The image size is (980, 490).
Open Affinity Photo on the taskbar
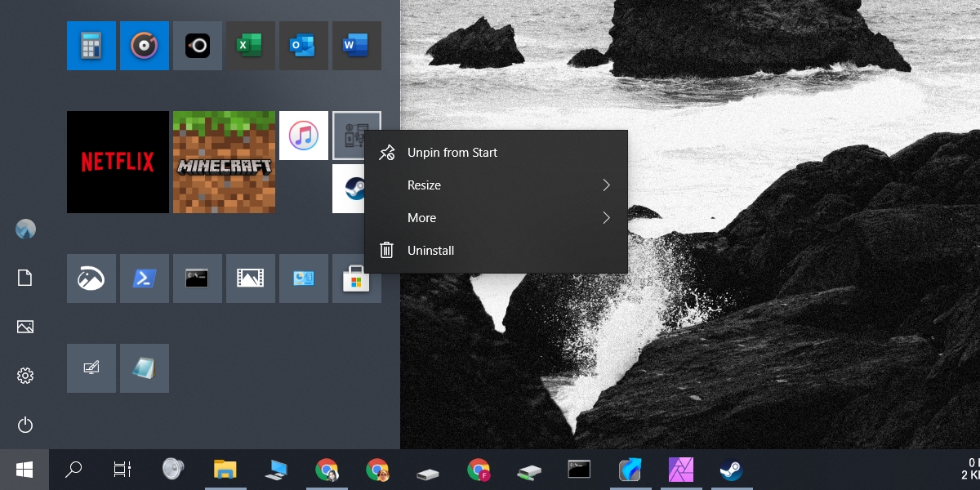click(680, 470)
